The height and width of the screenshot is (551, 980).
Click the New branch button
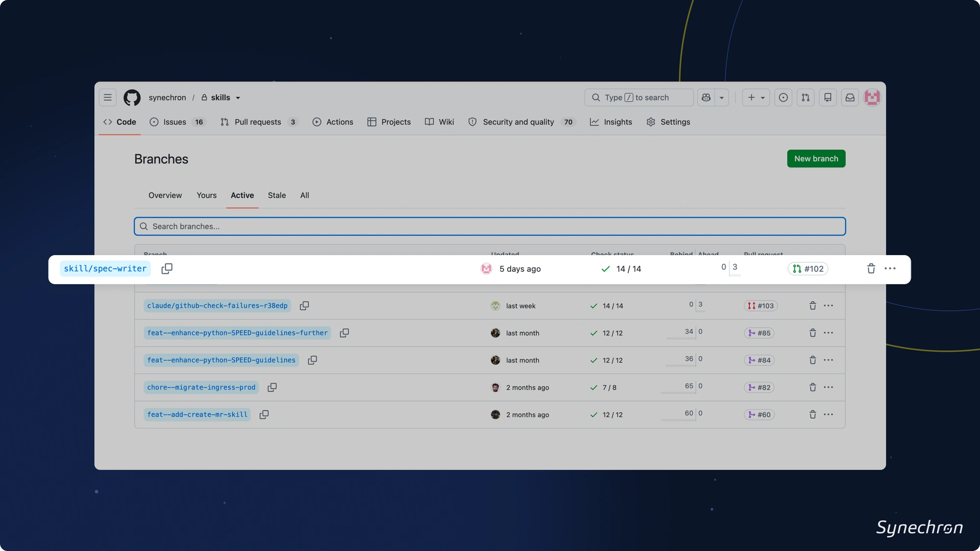pos(816,159)
